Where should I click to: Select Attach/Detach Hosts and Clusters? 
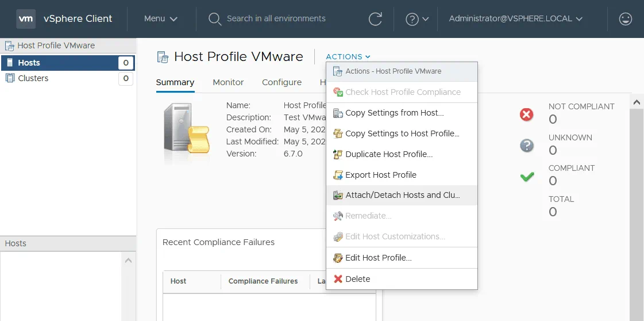pyautogui.click(x=402, y=196)
